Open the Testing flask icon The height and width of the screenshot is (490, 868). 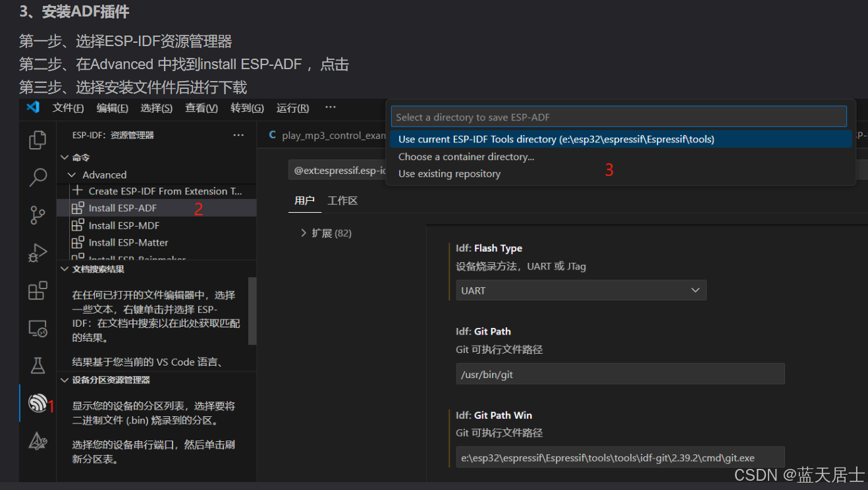(x=38, y=366)
